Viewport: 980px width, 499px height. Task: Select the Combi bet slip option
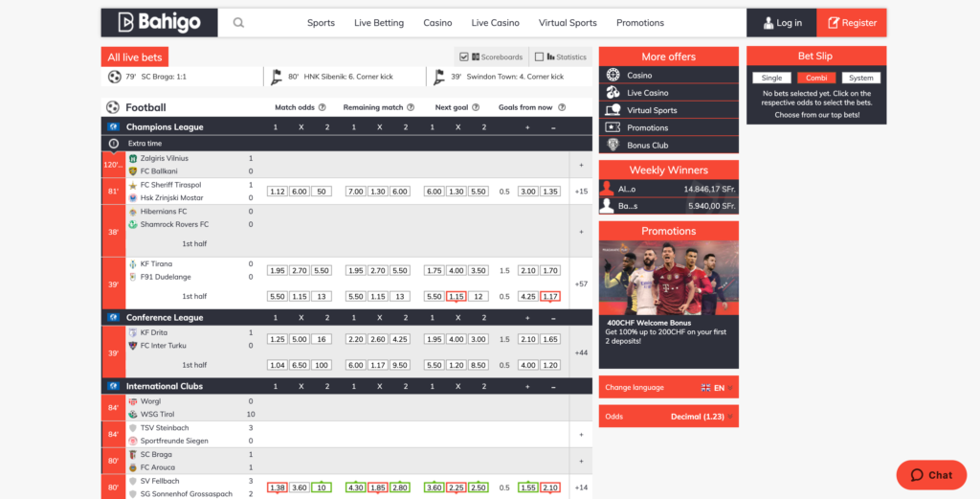pyautogui.click(x=816, y=79)
